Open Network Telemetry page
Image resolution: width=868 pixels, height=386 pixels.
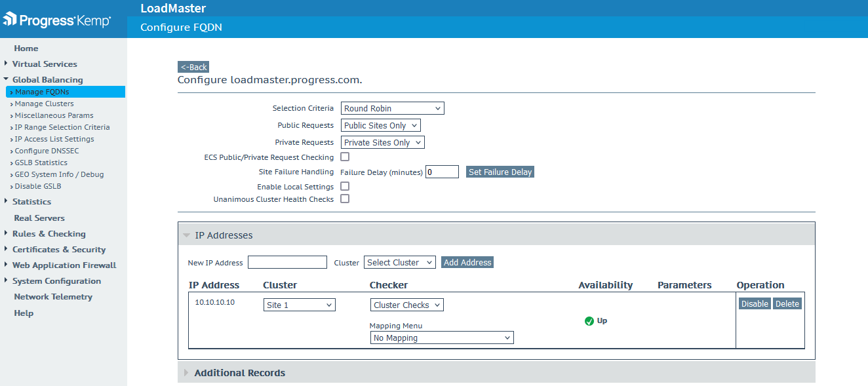coord(53,296)
